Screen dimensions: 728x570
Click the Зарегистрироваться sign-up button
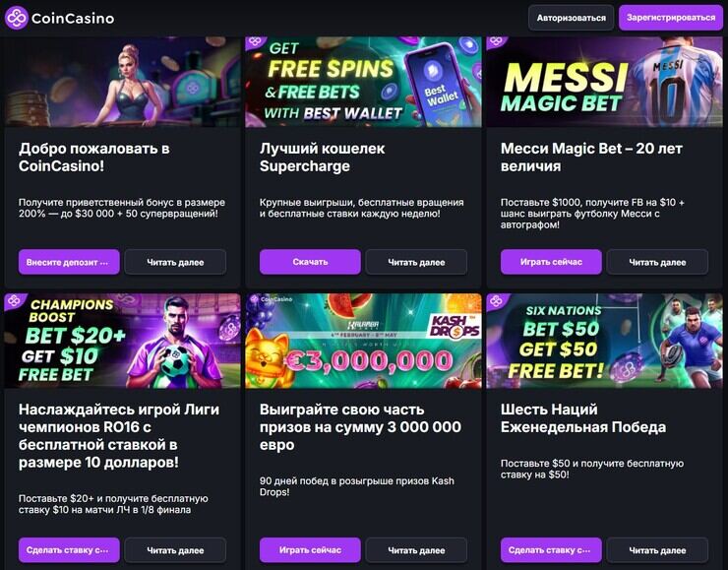coord(671,18)
